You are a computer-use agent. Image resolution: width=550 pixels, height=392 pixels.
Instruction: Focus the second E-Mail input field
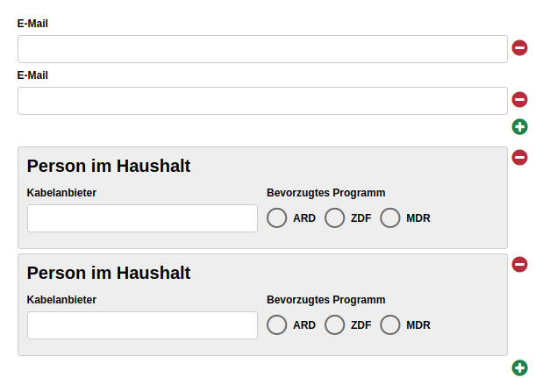click(x=263, y=101)
